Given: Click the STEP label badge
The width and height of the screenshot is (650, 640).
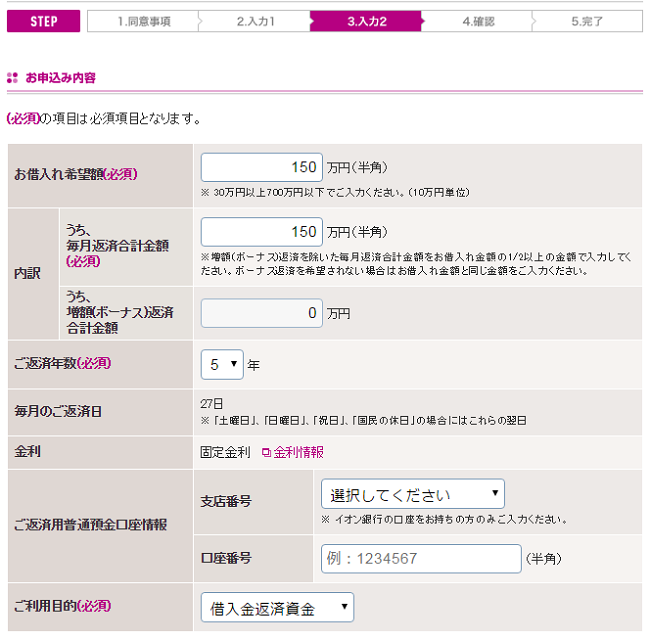Looking at the screenshot, I should pos(44,21).
